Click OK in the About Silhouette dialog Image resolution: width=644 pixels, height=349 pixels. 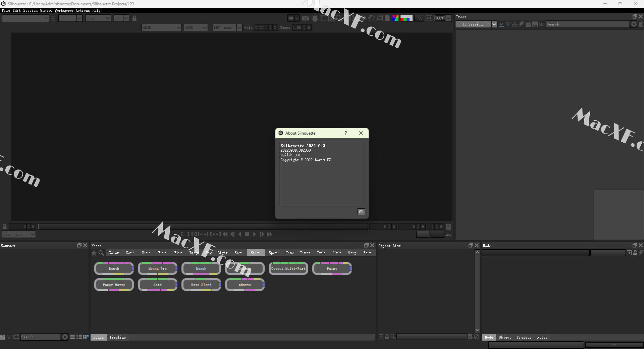[361, 212]
